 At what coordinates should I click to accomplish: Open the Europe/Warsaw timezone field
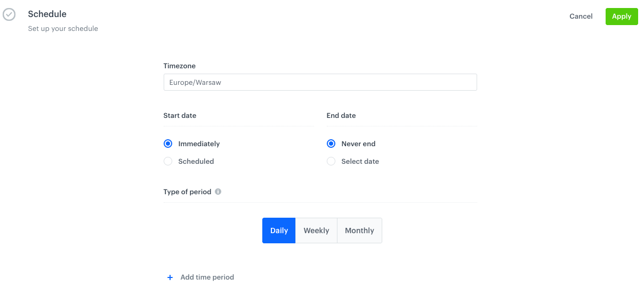tap(320, 82)
